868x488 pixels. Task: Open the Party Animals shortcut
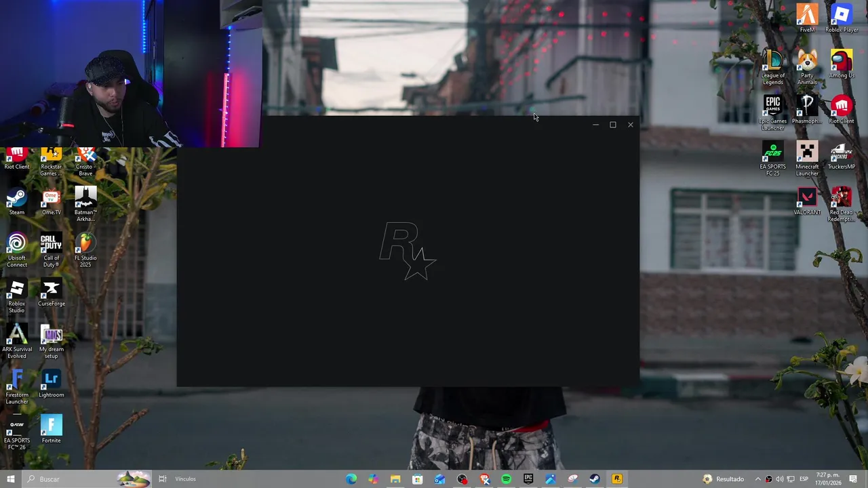[807, 67]
